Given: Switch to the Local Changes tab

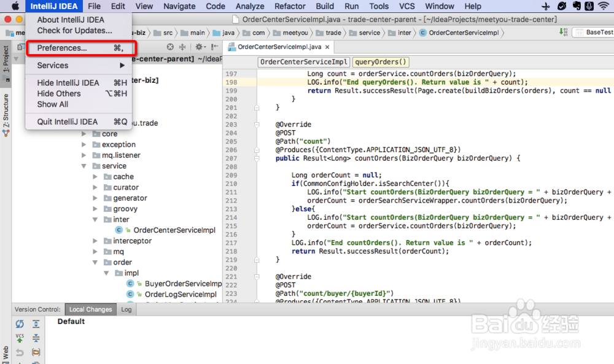Looking at the screenshot, I should pyautogui.click(x=90, y=309).
